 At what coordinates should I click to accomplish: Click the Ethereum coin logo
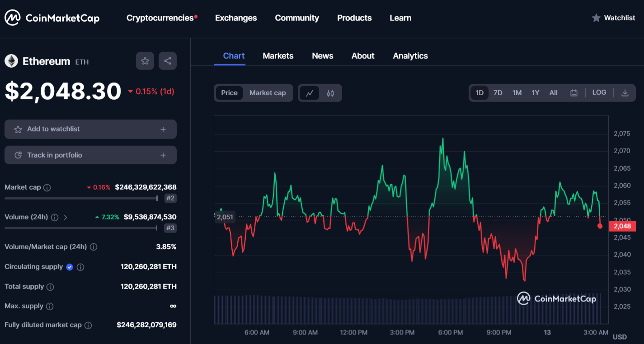(11, 61)
